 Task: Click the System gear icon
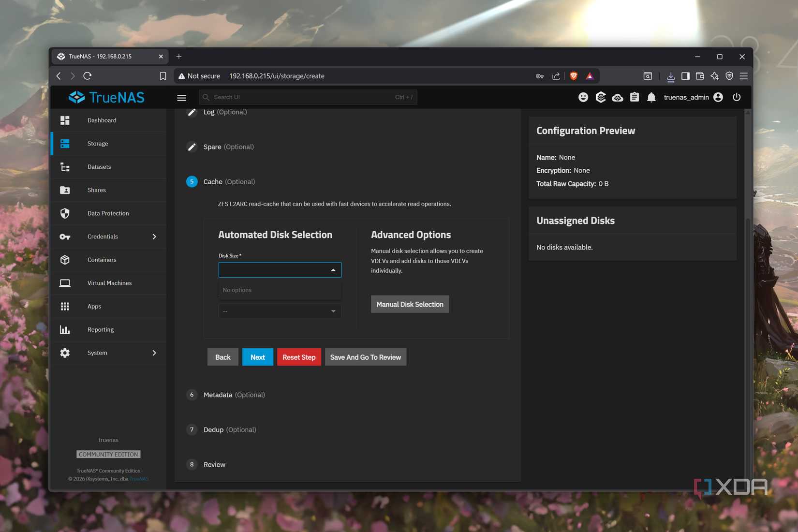coord(65,353)
